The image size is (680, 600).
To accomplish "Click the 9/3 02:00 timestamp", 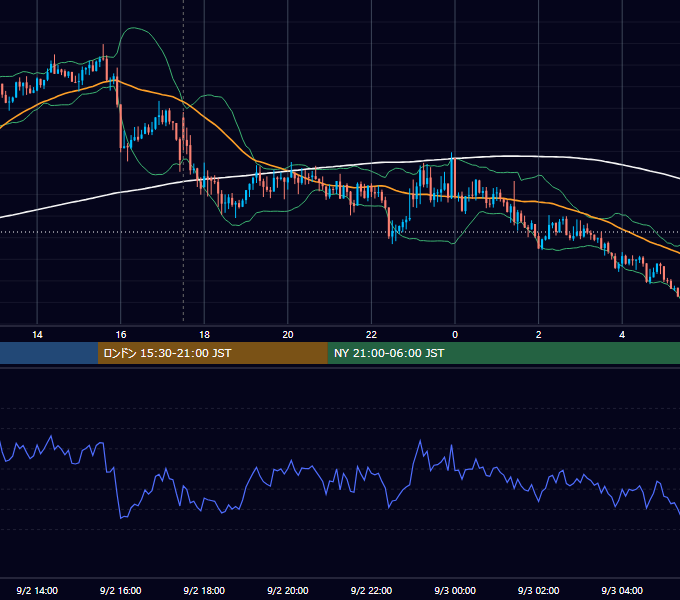I will tap(539, 590).
